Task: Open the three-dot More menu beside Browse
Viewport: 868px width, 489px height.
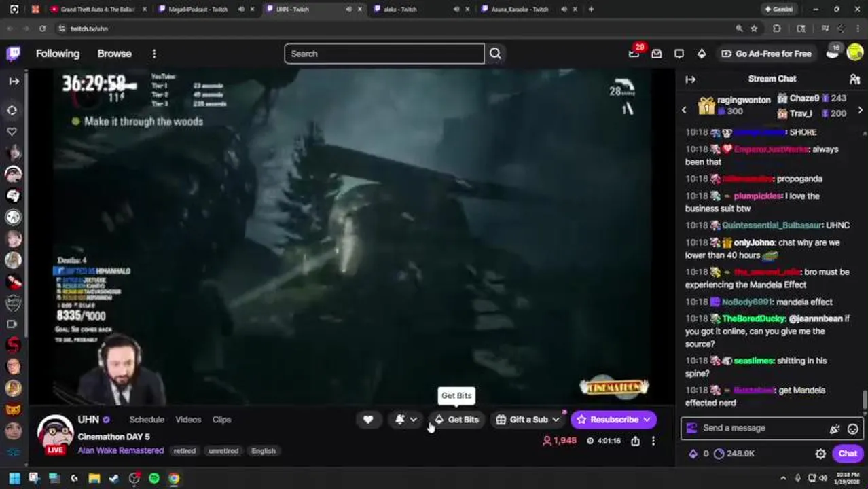Action: click(x=154, y=54)
